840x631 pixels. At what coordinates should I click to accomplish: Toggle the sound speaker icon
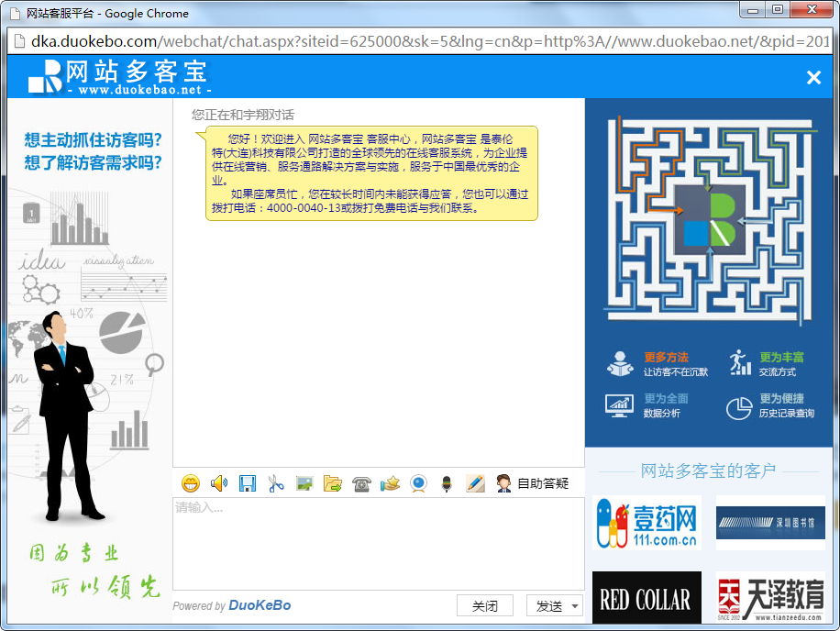click(219, 483)
